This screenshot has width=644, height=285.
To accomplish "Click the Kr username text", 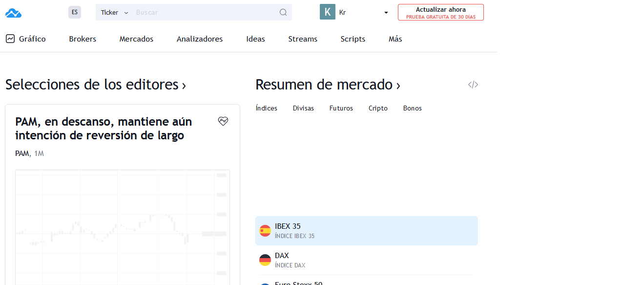I will coord(343,13).
